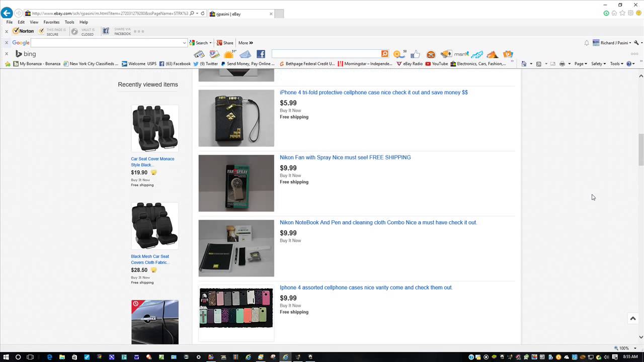The image size is (644, 362).
Task: Open Favorites star icon at top right
Action: (622, 13)
